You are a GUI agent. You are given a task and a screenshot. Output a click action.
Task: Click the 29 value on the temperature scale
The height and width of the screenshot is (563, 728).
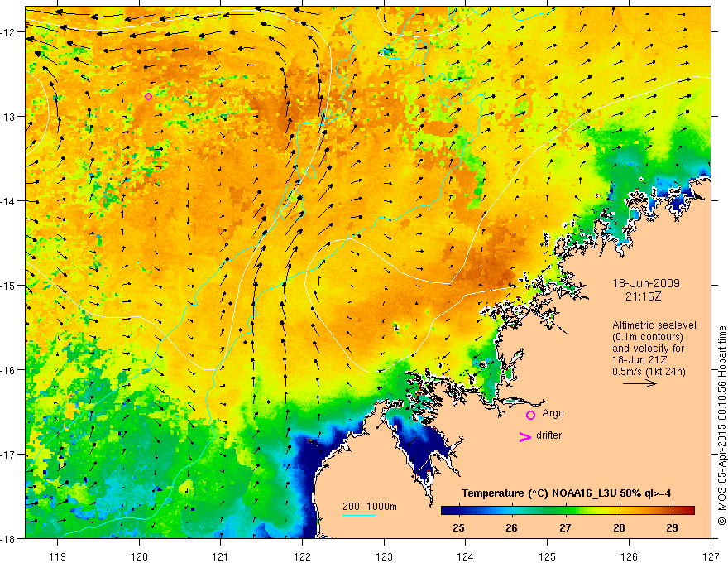tap(672, 528)
